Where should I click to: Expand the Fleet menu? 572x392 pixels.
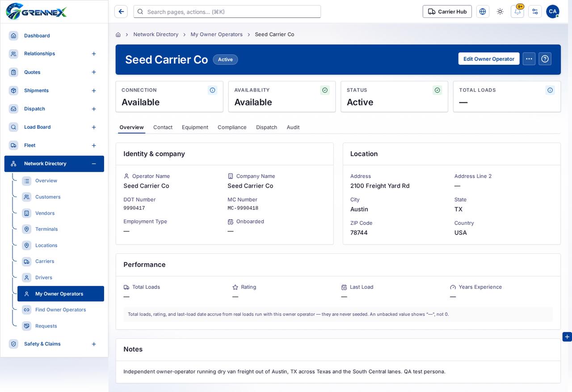94,145
